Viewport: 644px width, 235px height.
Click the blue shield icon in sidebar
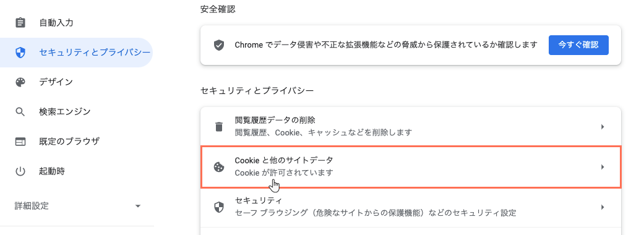tap(20, 53)
